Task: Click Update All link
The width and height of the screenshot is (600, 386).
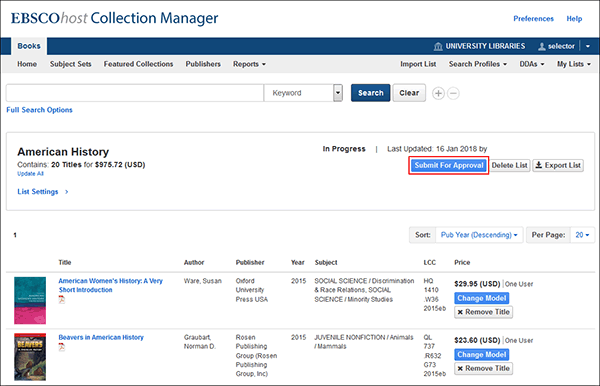Action: 30,174
